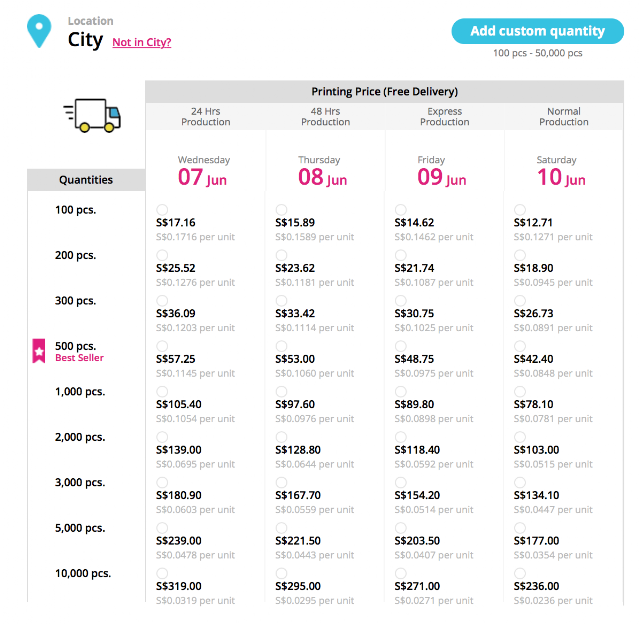640x625 pixels.
Task: Select S$78.10 Normal Production for 1,000 pcs
Action: click(520, 391)
